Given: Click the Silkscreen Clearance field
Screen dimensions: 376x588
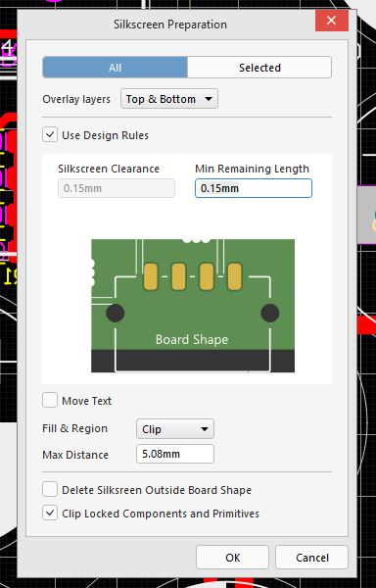Looking at the screenshot, I should point(117,188).
